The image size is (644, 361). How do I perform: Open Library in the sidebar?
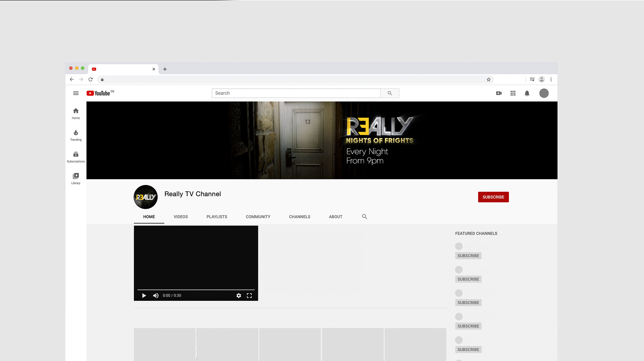(76, 179)
